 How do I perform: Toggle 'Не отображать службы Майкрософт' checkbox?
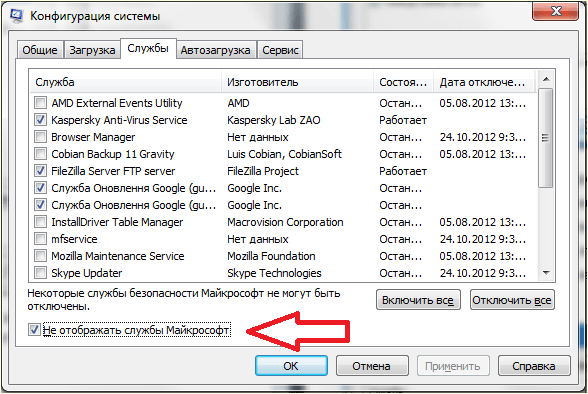point(34,330)
